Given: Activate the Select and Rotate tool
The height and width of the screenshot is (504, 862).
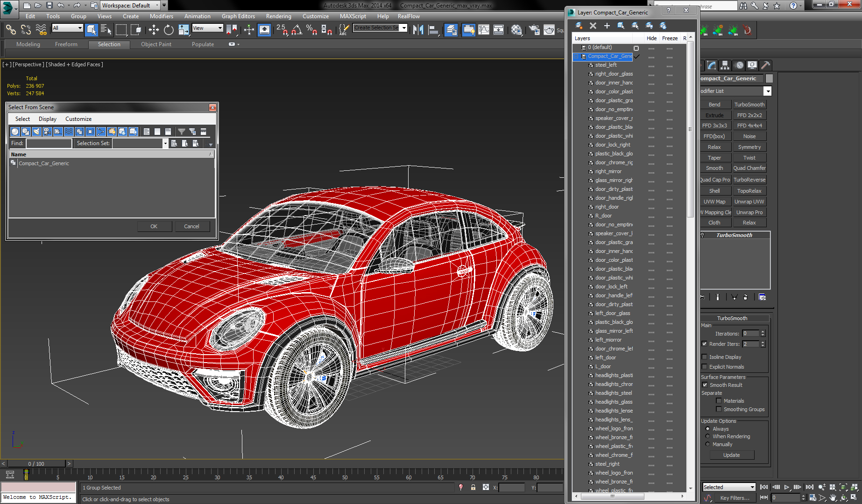Looking at the screenshot, I should click(169, 30).
